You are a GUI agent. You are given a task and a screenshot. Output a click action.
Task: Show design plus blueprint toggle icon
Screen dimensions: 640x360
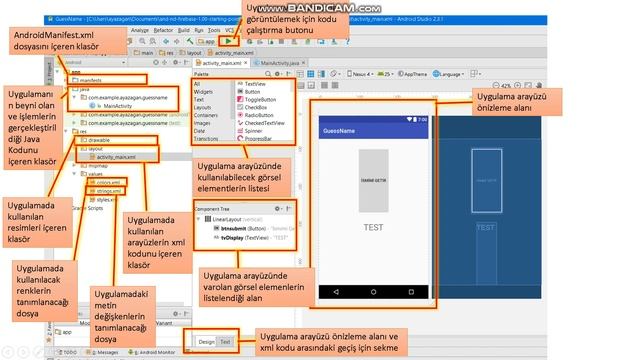click(322, 74)
